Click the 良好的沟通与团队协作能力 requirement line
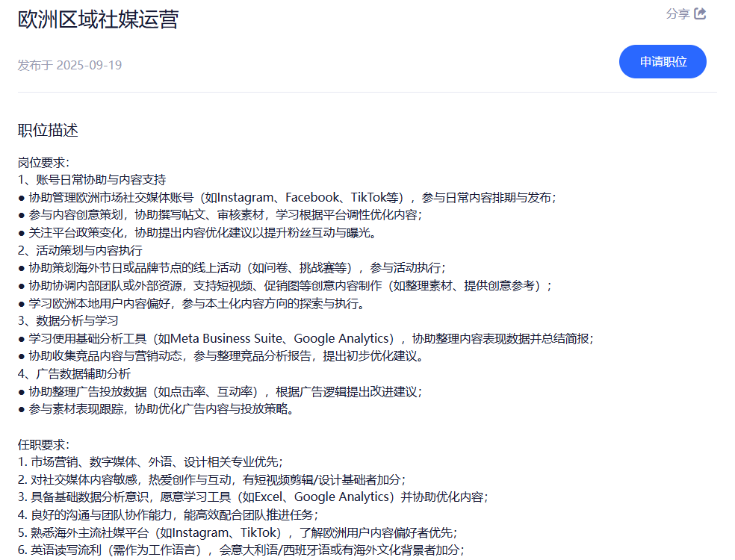The image size is (735, 560). pyautogui.click(x=168, y=514)
